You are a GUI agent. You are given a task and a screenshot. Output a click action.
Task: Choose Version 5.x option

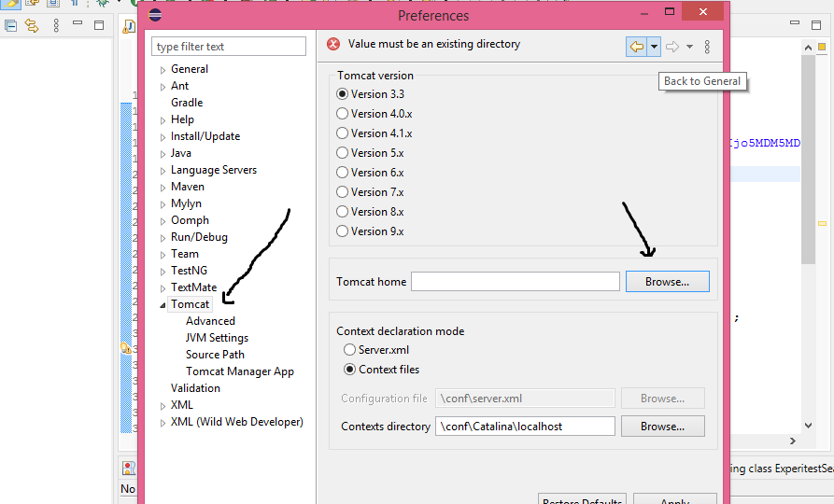[342, 153]
